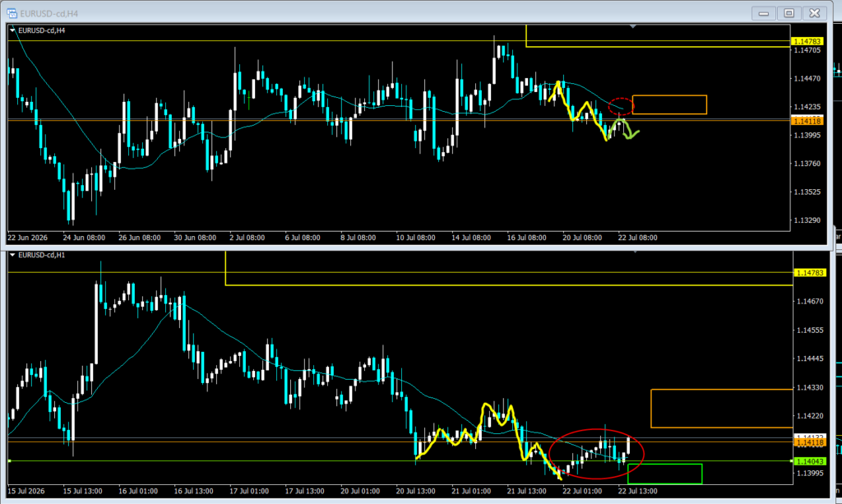Click the 1.13995 value on H1 price scale
Screen dimensions: 842x504
810,474
